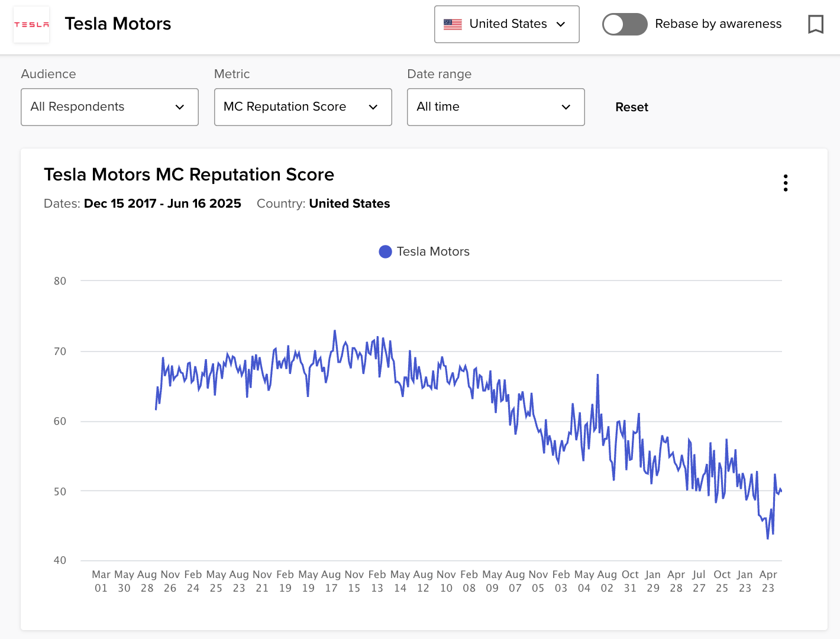Click the Tesla logo thumbnail
Image resolution: width=840 pixels, height=639 pixels.
[31, 24]
